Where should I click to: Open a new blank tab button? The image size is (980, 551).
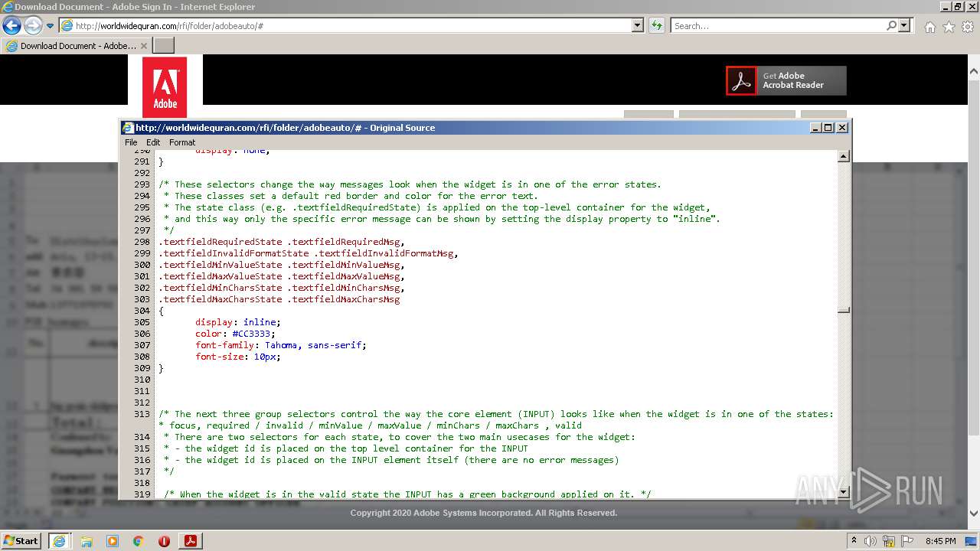click(x=164, y=46)
